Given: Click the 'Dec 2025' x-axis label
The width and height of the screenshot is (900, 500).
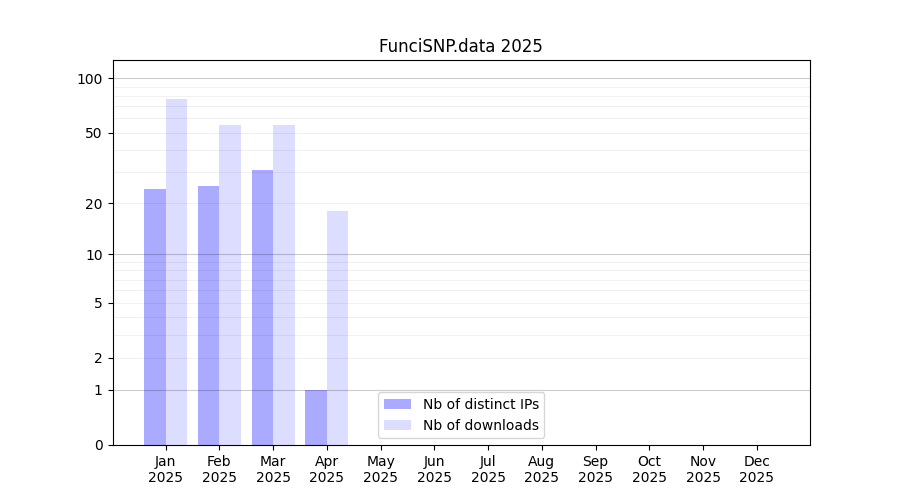Looking at the screenshot, I should (756, 469).
